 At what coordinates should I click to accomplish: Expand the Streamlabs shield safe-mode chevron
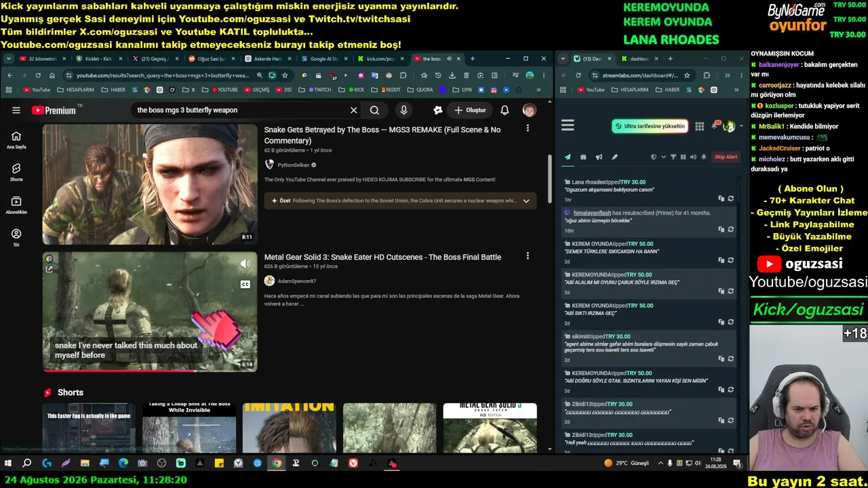(662, 157)
